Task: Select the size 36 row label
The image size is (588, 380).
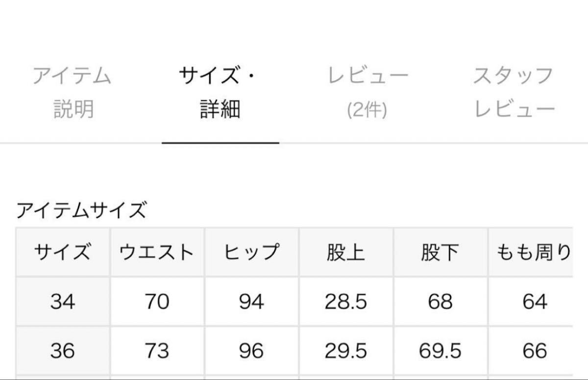Action: (x=63, y=351)
